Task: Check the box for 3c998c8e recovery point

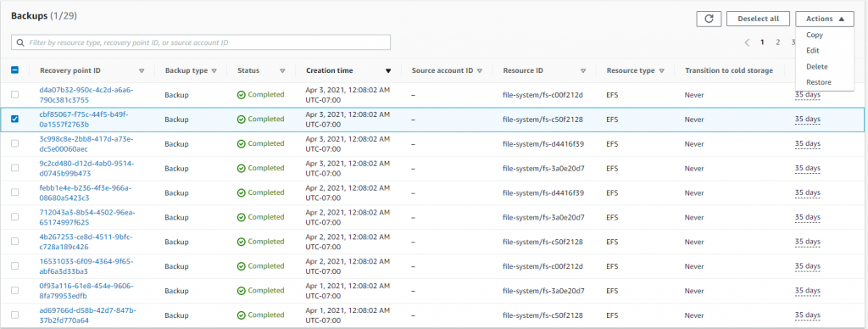Action: (x=15, y=143)
